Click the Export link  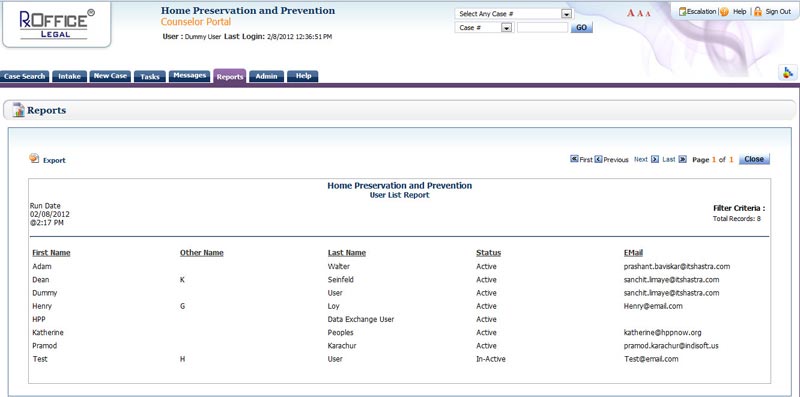(54, 160)
